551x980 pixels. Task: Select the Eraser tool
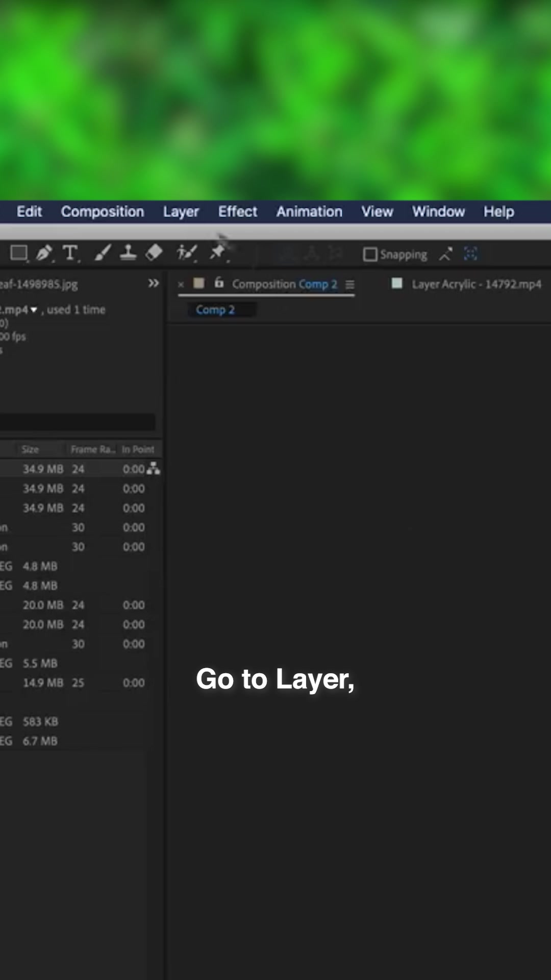(x=154, y=252)
